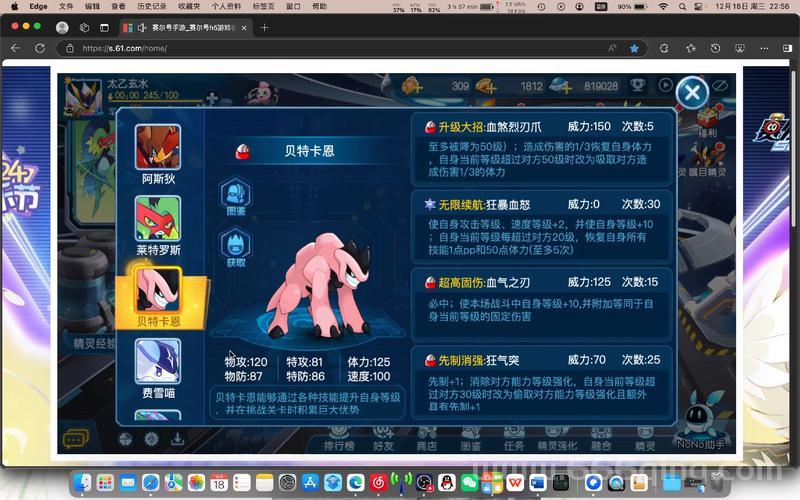
Task: Open the 帮助 menu
Action: [x=319, y=6]
